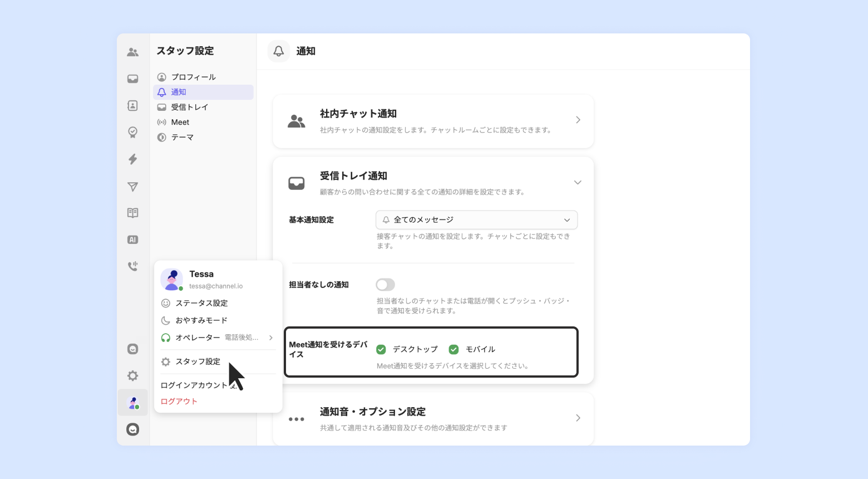Select 受信トレイ in staff settings menu
Image resolution: width=868 pixels, height=479 pixels.
[203, 107]
